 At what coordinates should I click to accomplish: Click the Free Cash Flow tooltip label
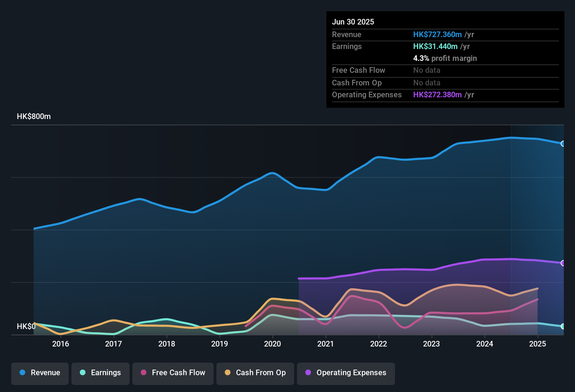[x=359, y=70]
